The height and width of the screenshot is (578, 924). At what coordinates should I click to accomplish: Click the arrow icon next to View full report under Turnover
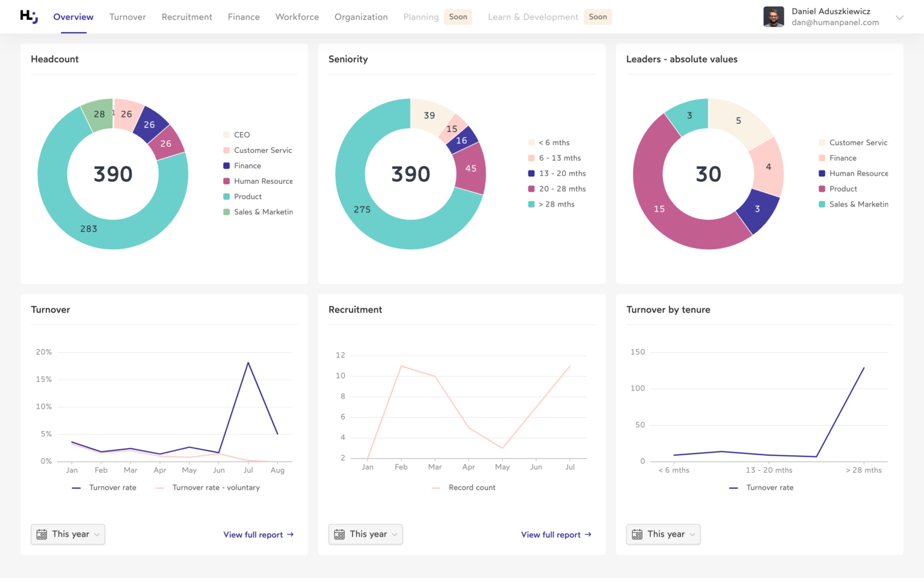(x=291, y=534)
